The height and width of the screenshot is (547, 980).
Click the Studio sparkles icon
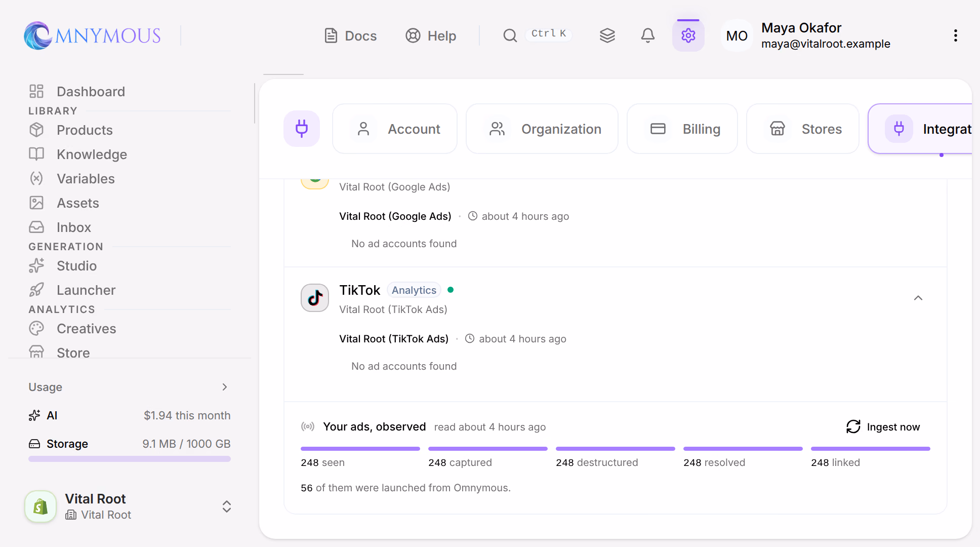(36, 265)
